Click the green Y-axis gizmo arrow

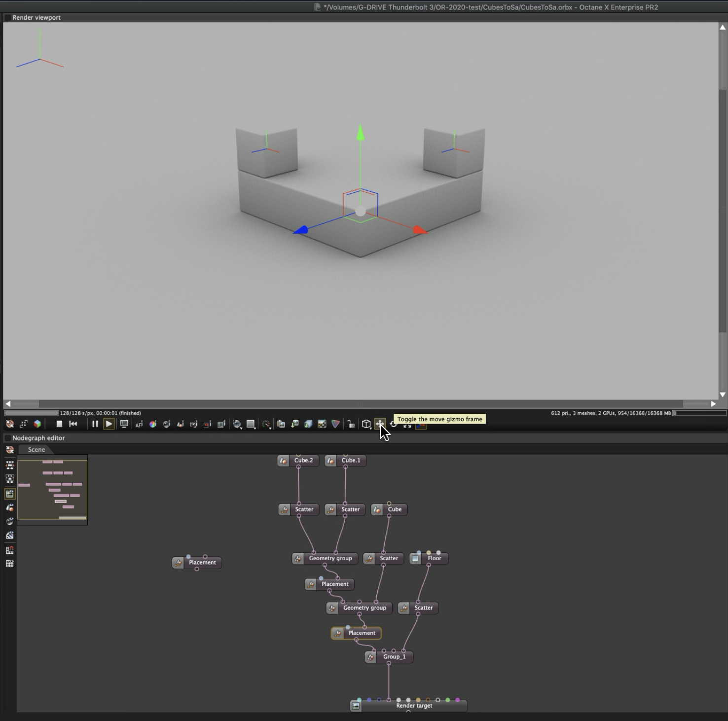coord(361,133)
